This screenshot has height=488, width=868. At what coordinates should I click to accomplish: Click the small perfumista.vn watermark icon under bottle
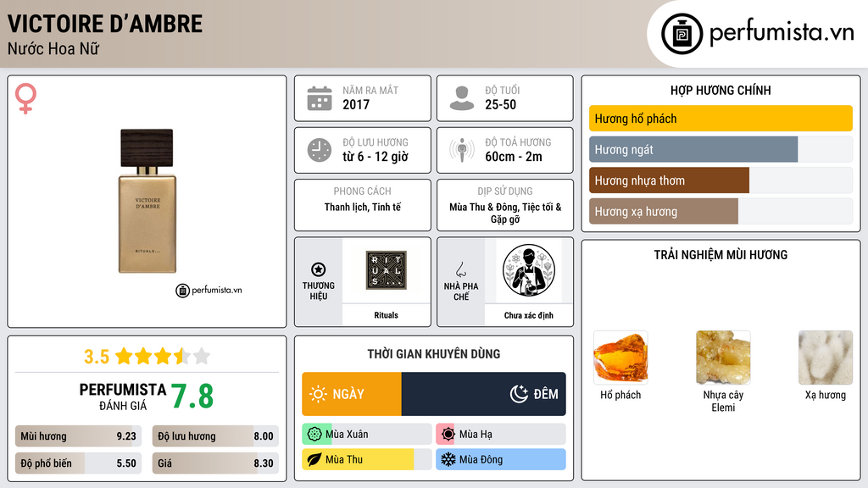click(182, 291)
